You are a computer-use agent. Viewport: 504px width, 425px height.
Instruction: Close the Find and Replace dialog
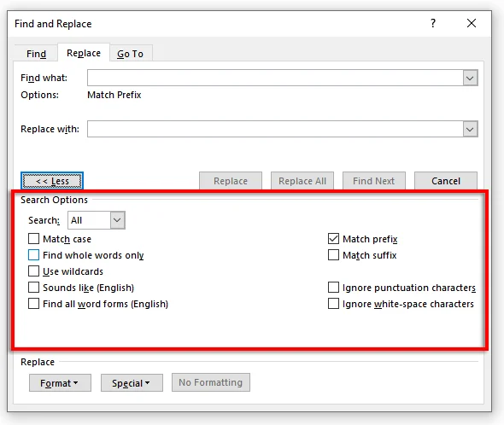point(472,23)
